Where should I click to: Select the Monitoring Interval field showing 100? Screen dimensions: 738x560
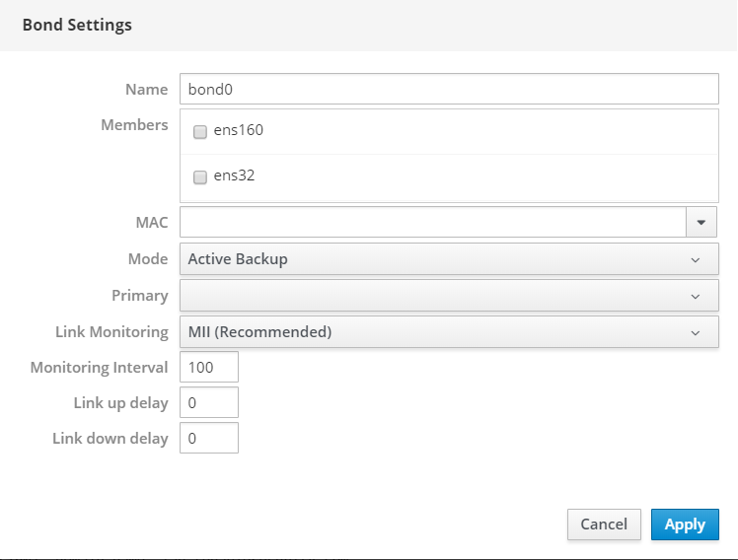[x=209, y=367]
